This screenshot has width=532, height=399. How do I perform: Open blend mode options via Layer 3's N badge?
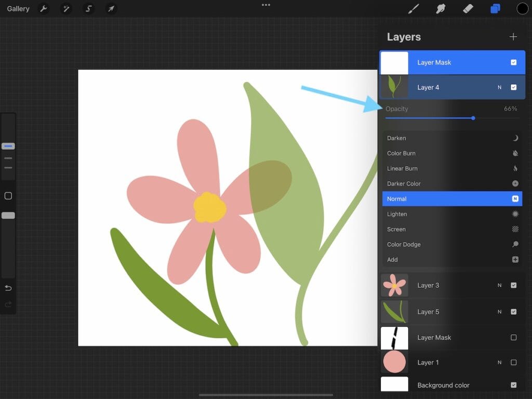coord(499,285)
